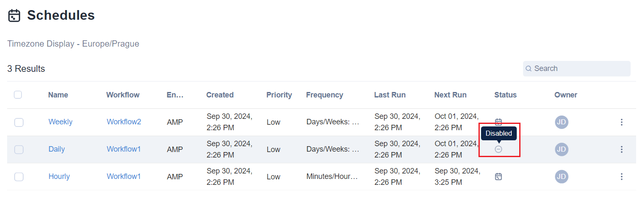
Task: Select the Hourly schedule row checkbox
Action: 19,176
